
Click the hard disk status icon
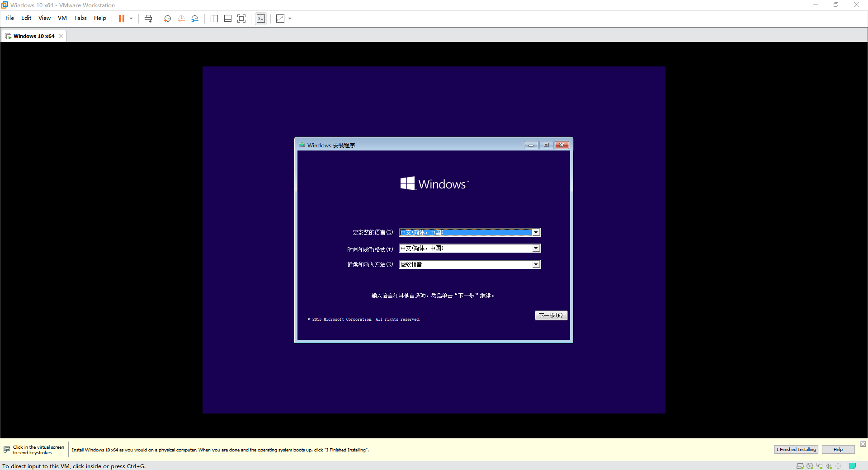coord(800,466)
